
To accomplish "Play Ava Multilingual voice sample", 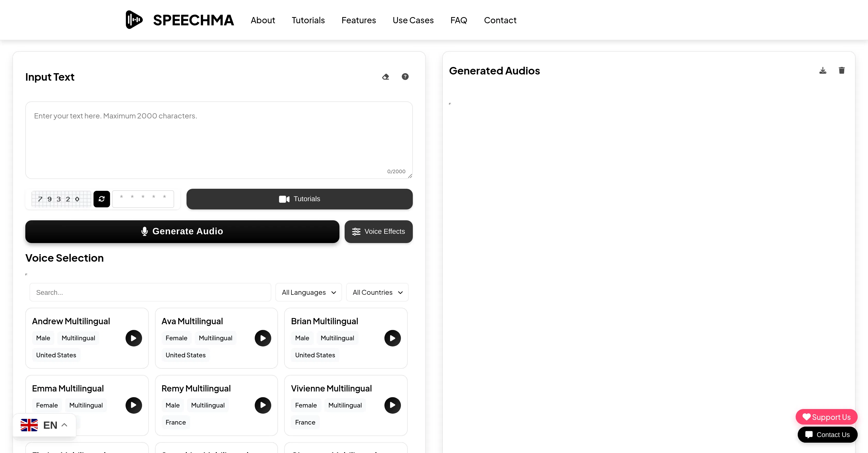I will 263,338.
